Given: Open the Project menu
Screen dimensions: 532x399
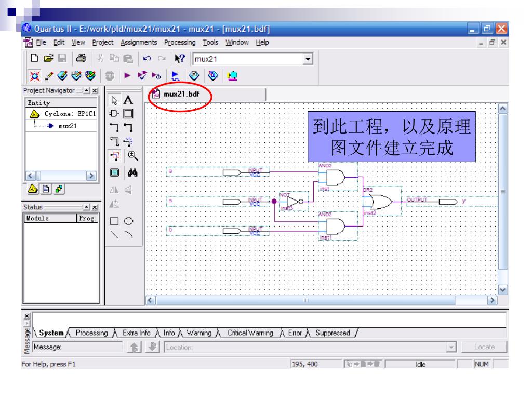Looking at the screenshot, I should pos(103,43).
